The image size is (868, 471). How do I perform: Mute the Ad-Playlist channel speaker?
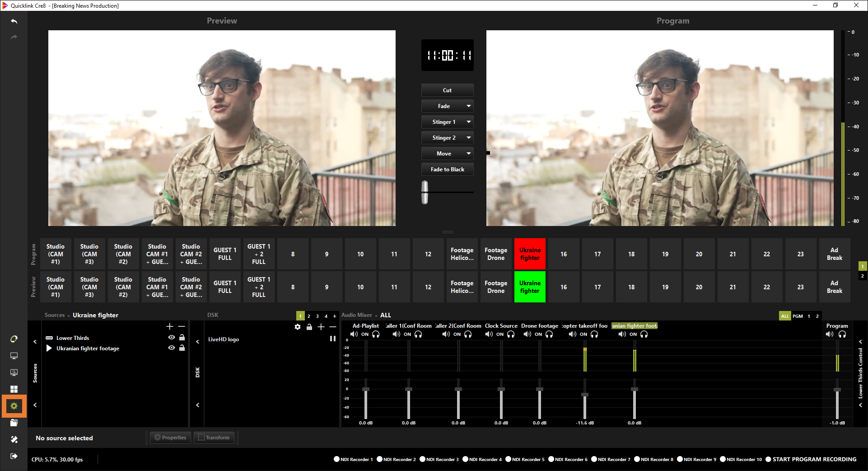(354, 334)
